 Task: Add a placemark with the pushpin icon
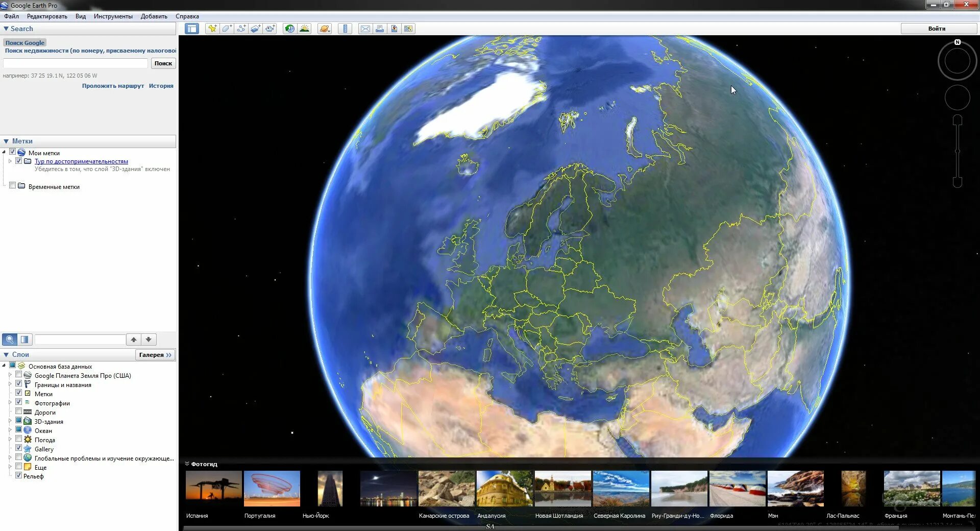tap(212, 29)
